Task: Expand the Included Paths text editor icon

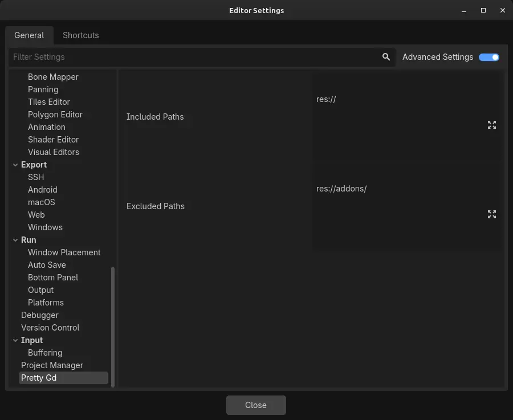Action: tap(492, 125)
